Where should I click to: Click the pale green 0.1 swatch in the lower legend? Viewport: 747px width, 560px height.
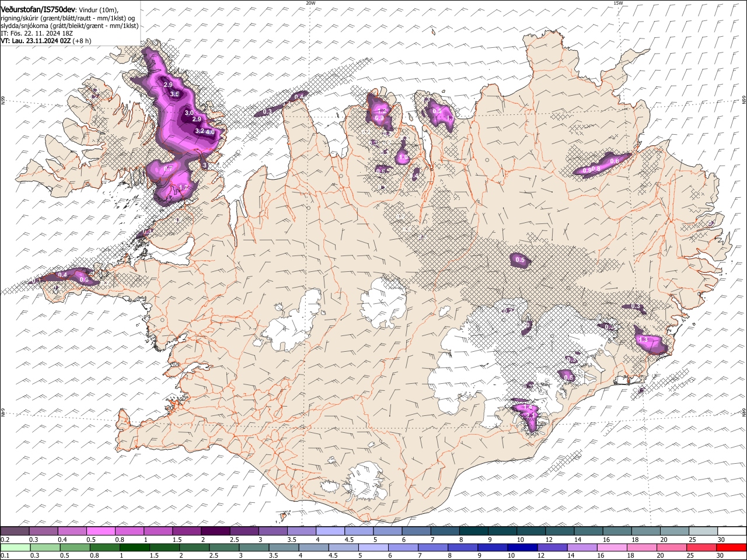point(15,547)
